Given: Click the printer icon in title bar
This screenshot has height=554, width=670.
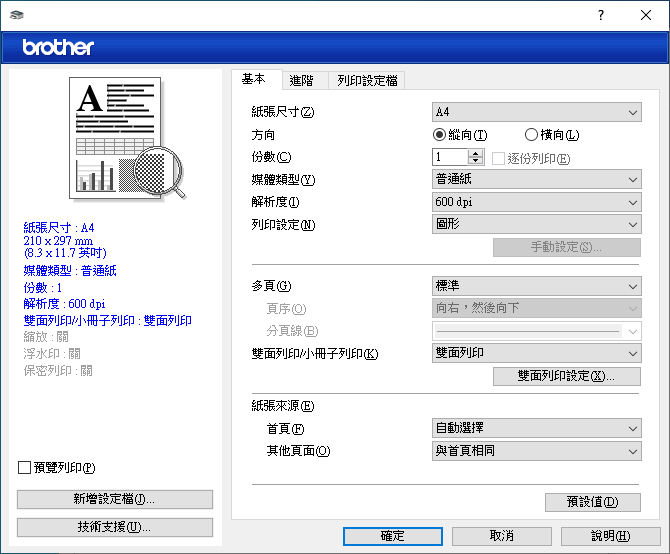Looking at the screenshot, I should (17, 15).
